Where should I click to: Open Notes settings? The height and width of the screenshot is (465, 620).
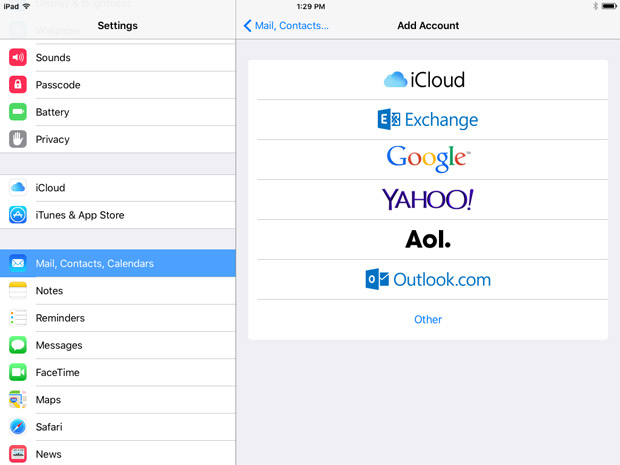[x=117, y=290]
